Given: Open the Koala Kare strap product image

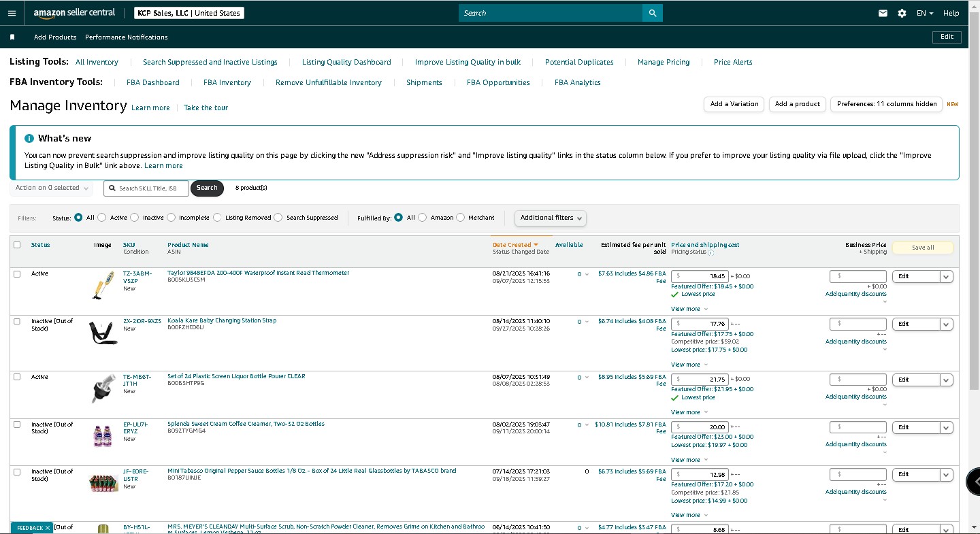Looking at the screenshot, I should click(x=103, y=333).
